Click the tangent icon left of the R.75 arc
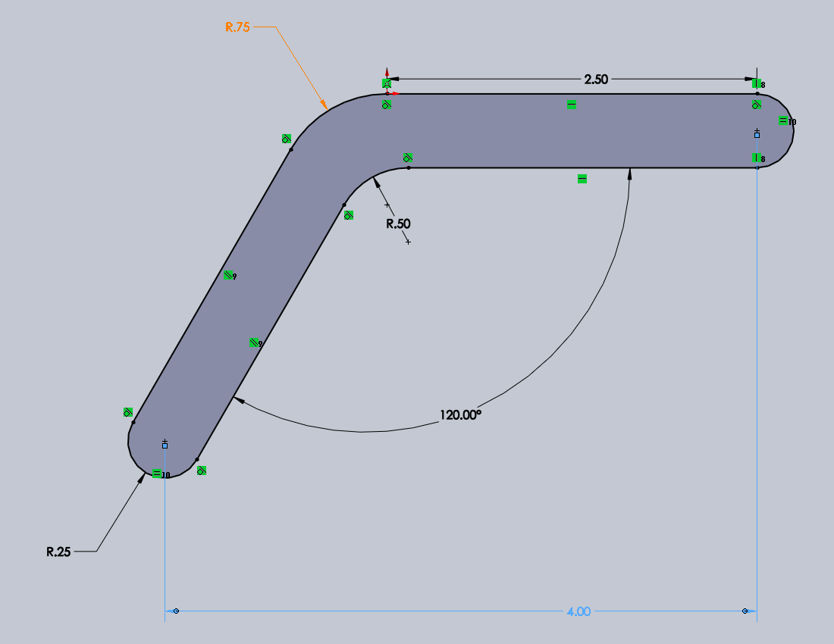Screen dimensions: 834x644 click(287, 139)
